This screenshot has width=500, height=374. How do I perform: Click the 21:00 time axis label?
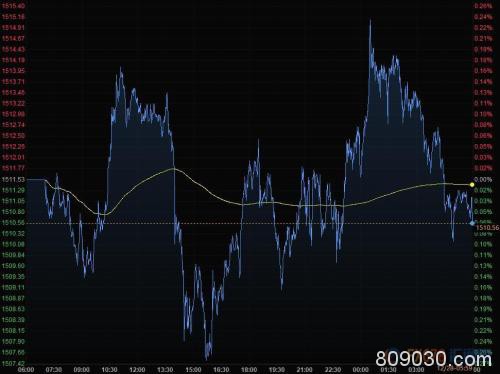pyautogui.click(x=305, y=370)
